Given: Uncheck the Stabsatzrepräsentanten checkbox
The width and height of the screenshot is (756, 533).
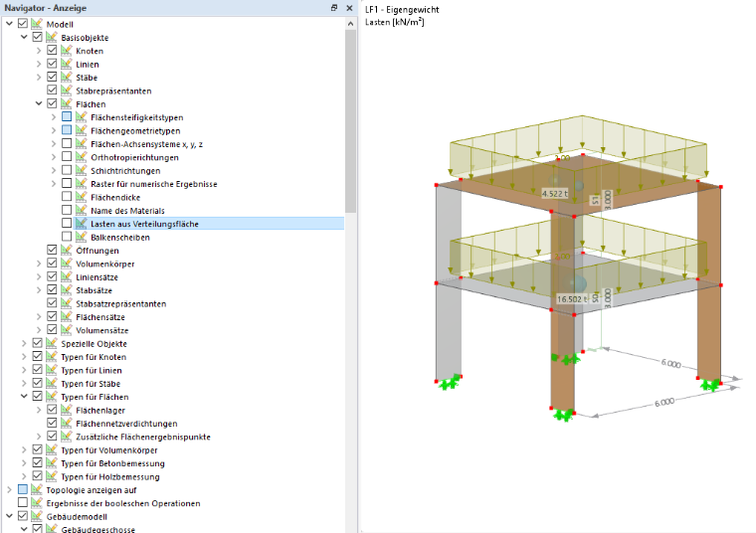Looking at the screenshot, I should (52, 303).
